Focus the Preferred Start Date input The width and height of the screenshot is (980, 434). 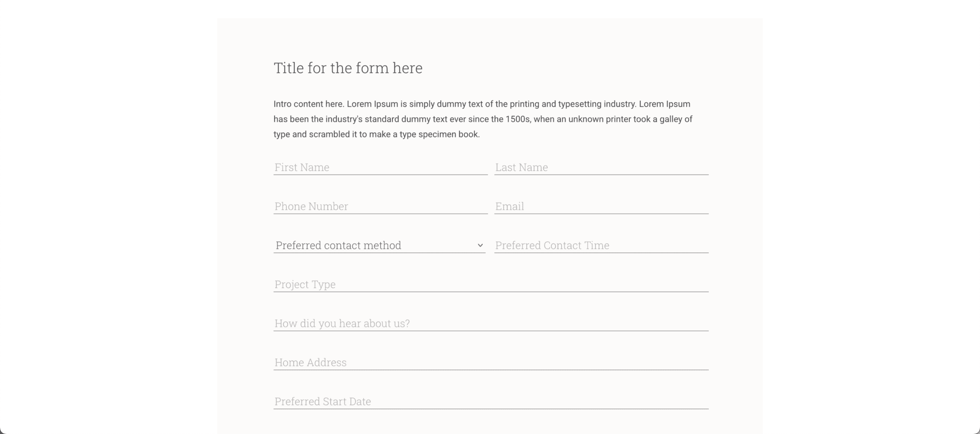[490, 401]
